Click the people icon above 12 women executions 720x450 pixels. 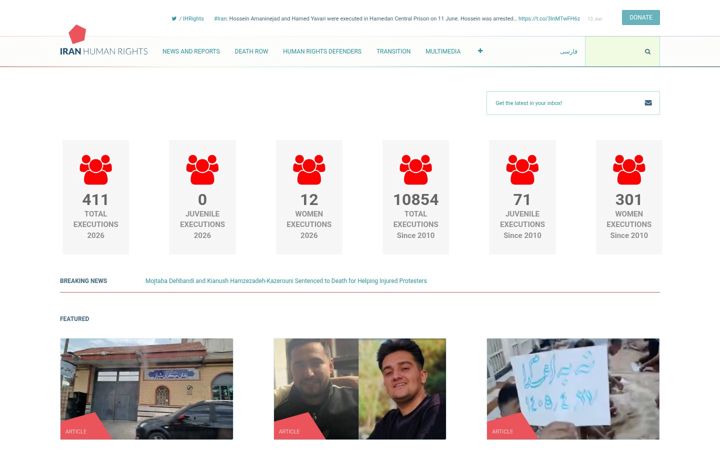[x=309, y=169]
